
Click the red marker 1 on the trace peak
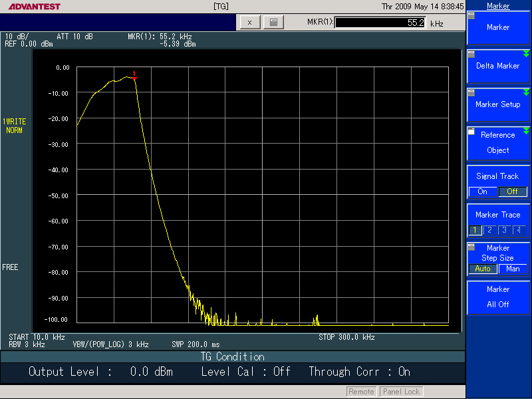pos(135,77)
